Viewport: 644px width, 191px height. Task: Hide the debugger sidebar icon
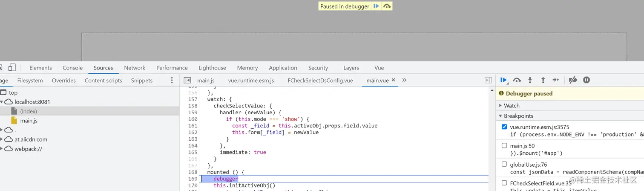pyautogui.click(x=488, y=80)
